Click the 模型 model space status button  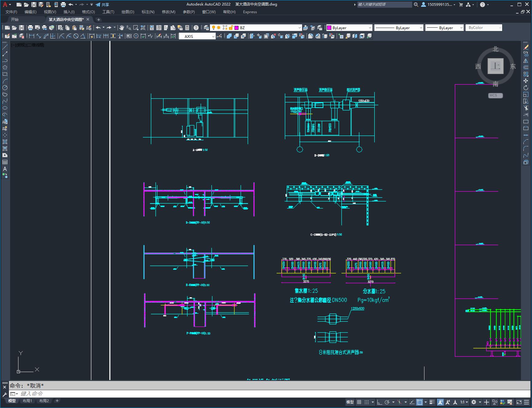350,402
